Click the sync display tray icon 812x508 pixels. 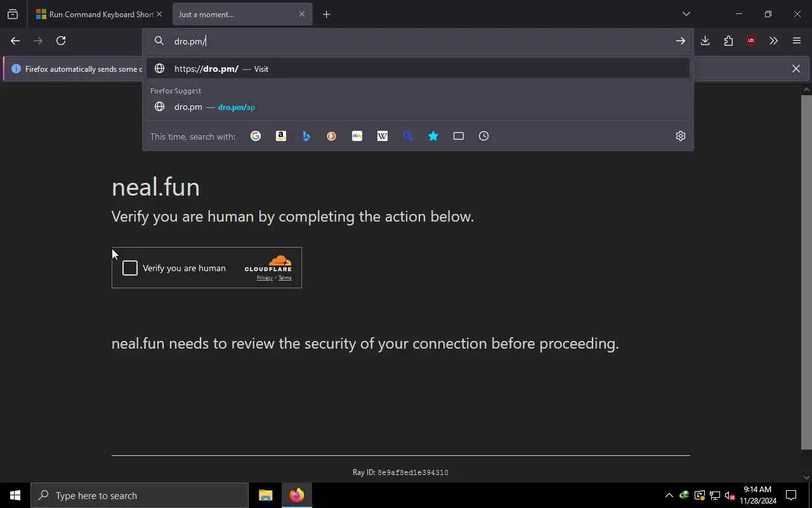(700, 495)
